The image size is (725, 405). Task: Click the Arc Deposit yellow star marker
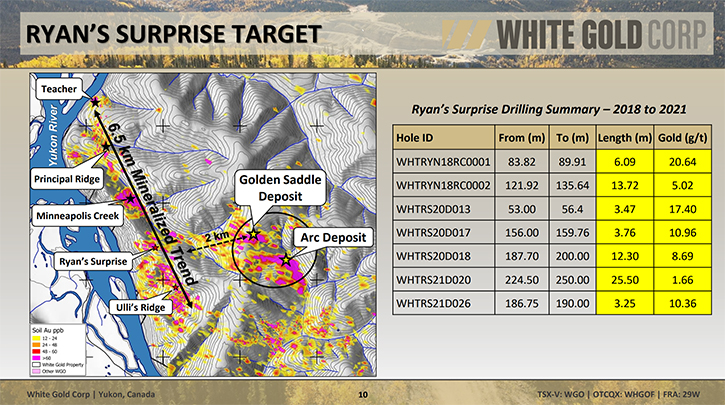tap(287, 260)
